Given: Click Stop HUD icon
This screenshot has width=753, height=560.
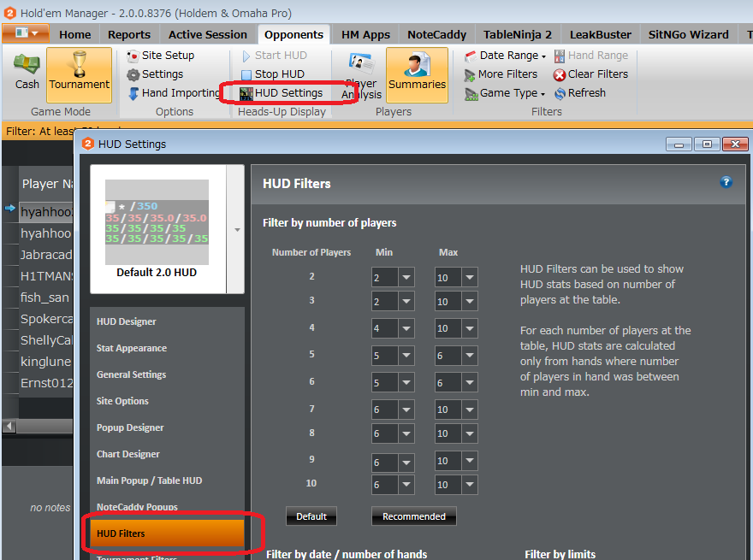Looking at the screenshot, I should (x=246, y=75).
